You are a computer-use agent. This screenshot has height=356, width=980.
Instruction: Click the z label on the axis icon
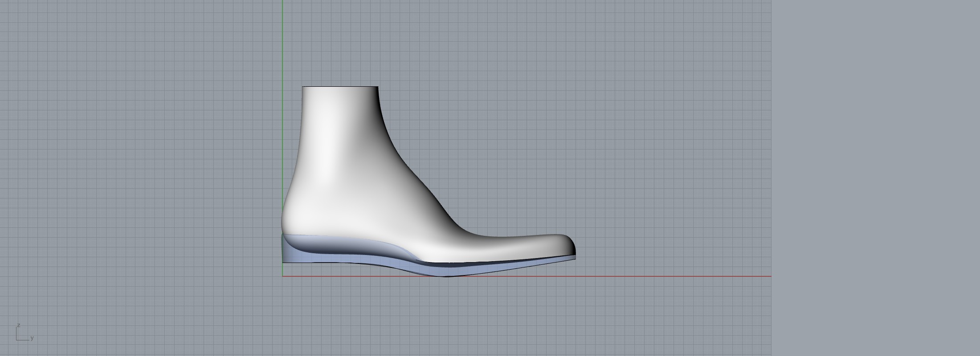pos(19,325)
